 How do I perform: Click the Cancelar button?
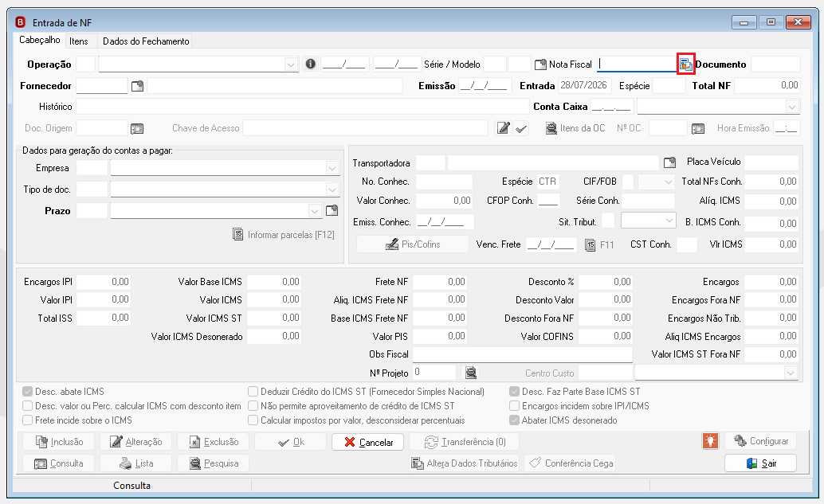click(x=368, y=442)
